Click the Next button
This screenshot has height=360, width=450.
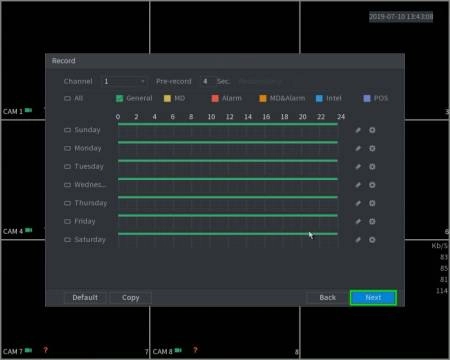(373, 298)
